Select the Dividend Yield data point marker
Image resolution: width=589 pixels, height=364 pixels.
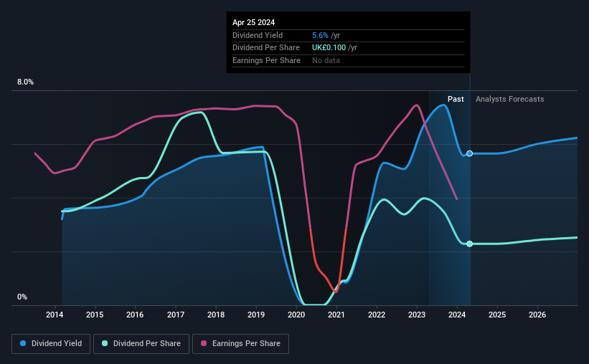pos(469,153)
